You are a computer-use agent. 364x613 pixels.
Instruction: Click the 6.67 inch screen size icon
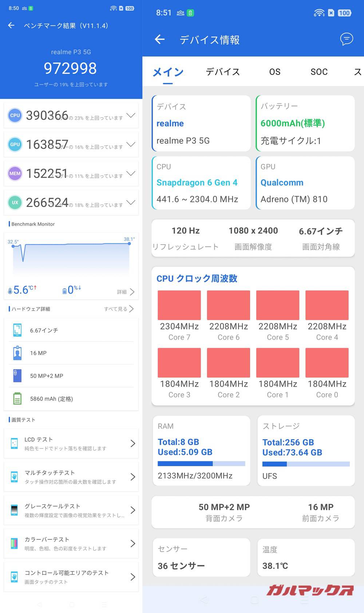pos(17,330)
